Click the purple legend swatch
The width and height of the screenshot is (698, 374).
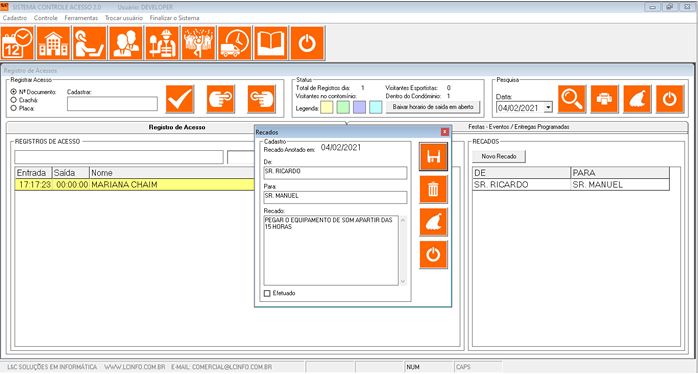(x=359, y=107)
